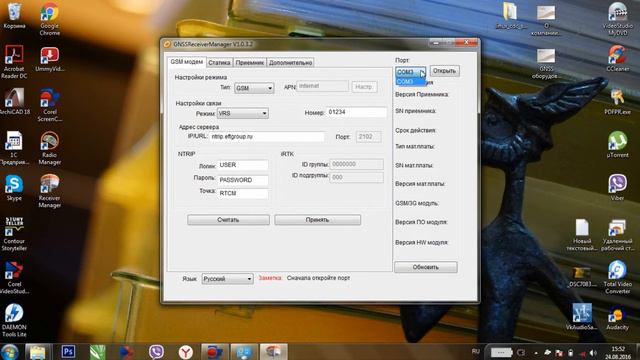Open the Новый текстовый document icon
640x360 pixels.
[582, 234]
